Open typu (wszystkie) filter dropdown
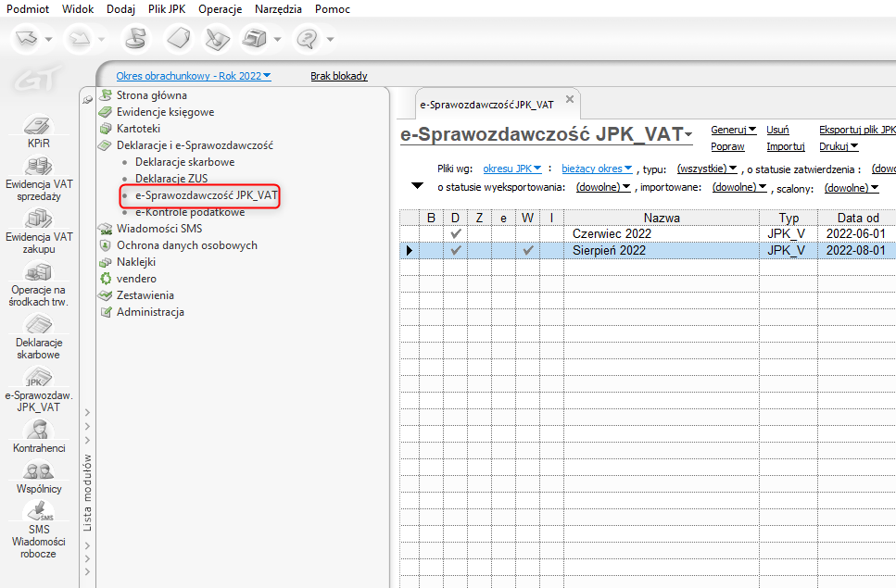 (x=707, y=169)
